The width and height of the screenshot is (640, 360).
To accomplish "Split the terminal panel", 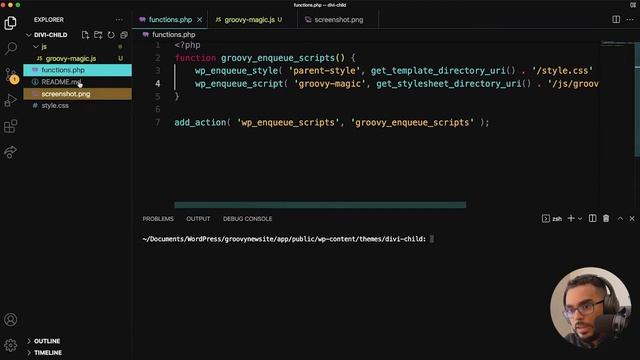I will (x=592, y=219).
